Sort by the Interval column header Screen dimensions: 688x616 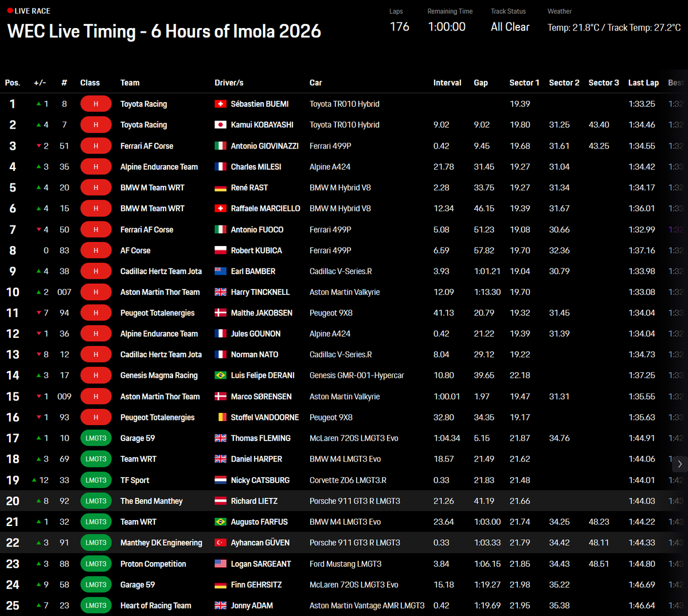pyautogui.click(x=447, y=83)
